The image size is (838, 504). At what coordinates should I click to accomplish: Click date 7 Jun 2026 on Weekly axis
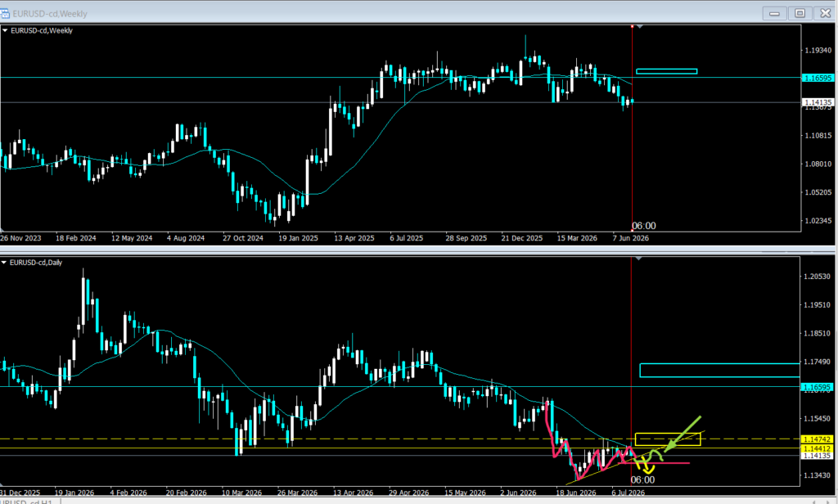pos(631,238)
